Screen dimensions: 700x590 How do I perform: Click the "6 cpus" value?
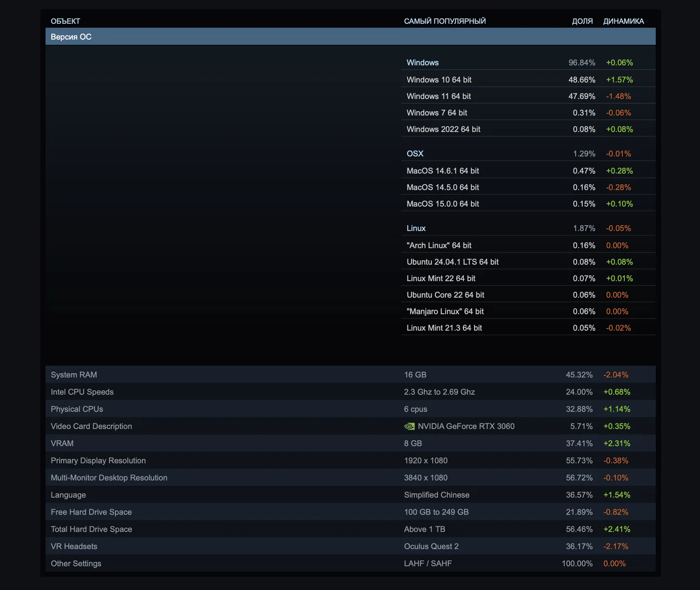[416, 409]
